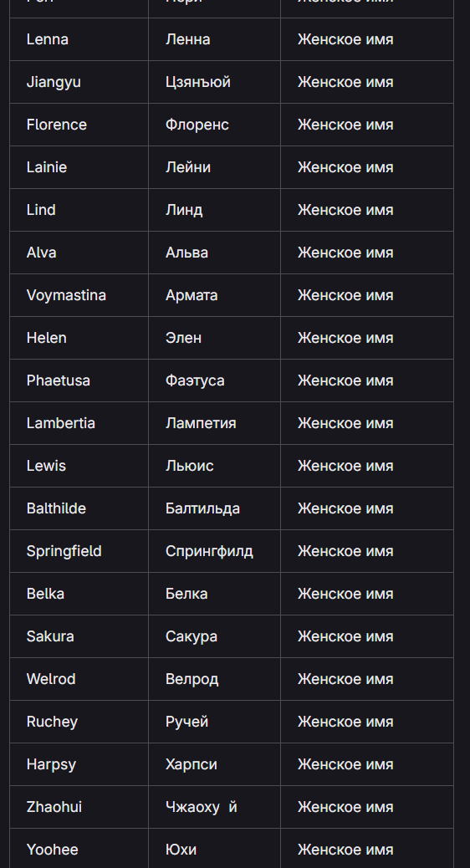Click the Фаэтуса translation cell

pos(214,380)
